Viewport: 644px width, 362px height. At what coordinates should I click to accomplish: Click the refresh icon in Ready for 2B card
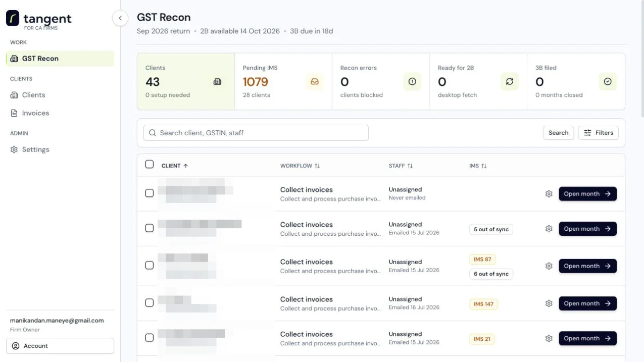pyautogui.click(x=510, y=81)
